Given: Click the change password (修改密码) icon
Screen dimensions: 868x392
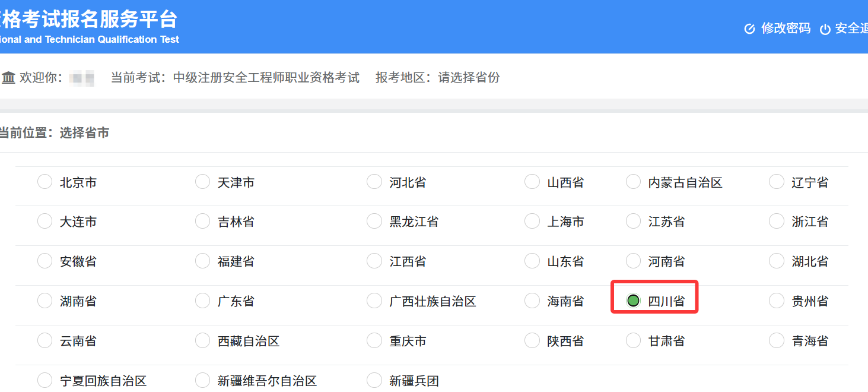Looking at the screenshot, I should point(749,28).
